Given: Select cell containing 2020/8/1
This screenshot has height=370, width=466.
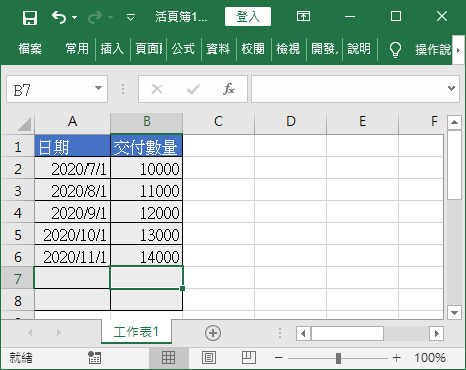Looking at the screenshot, I should click(72, 190).
